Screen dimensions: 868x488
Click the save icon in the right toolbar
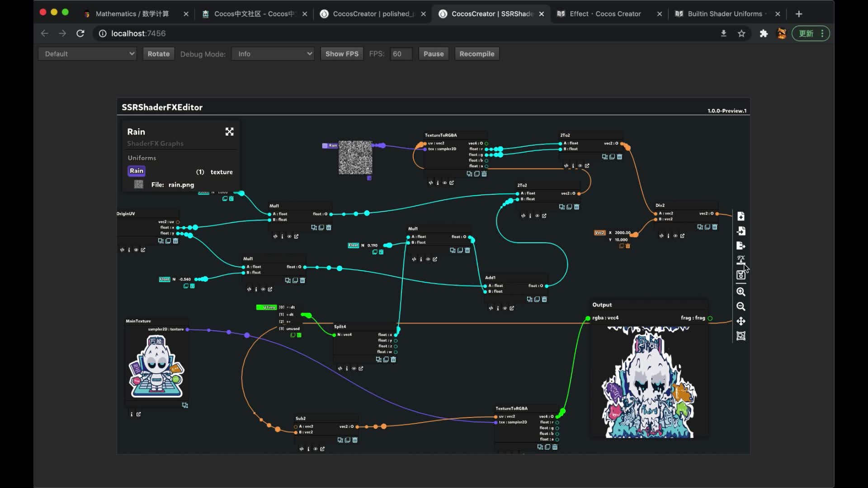pos(741,275)
